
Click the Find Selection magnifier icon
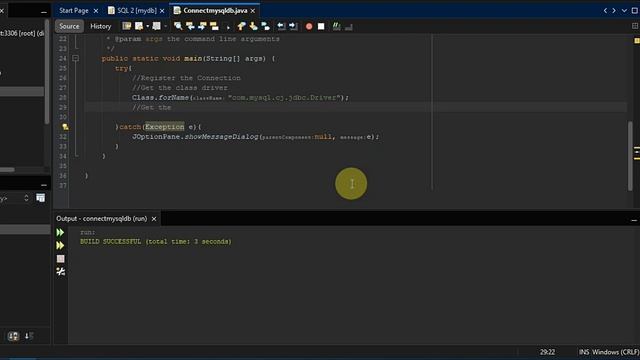(x=178, y=26)
